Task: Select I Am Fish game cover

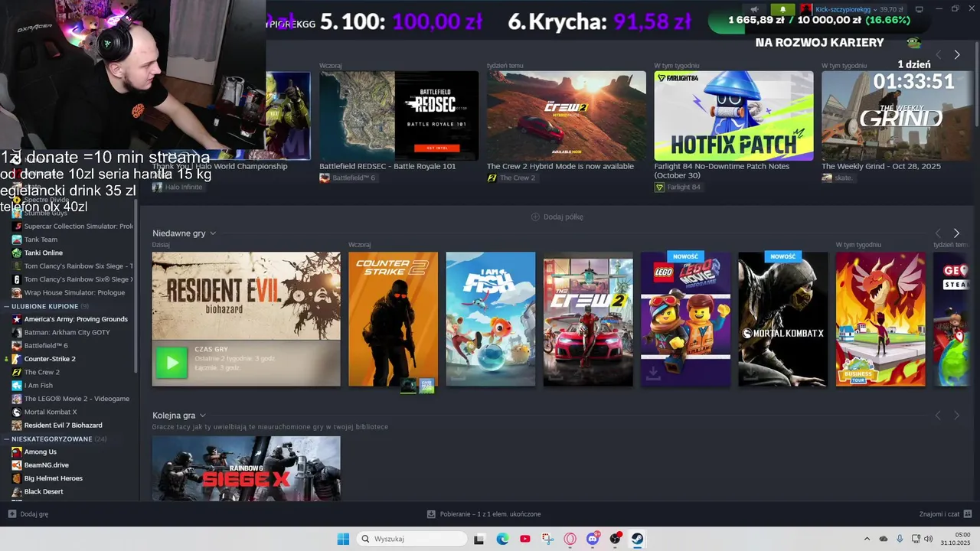Action: pos(491,319)
